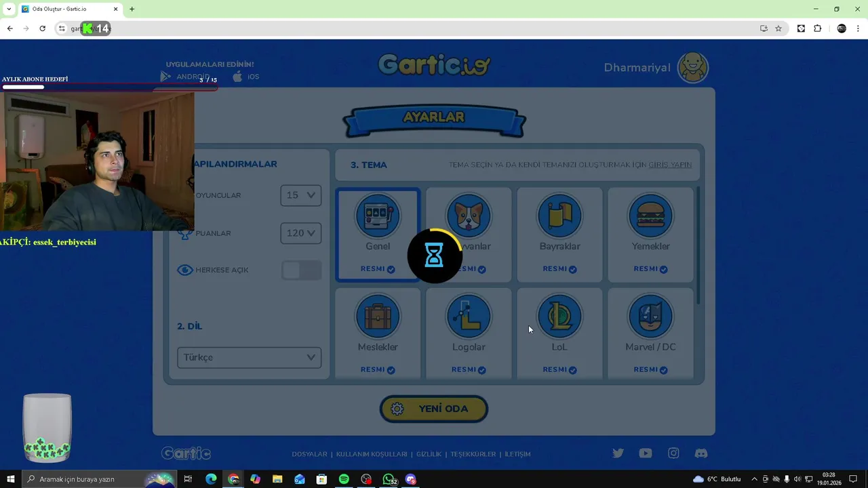
Task: Open the Chrome tab search dropdown arrow
Action: (x=9, y=9)
